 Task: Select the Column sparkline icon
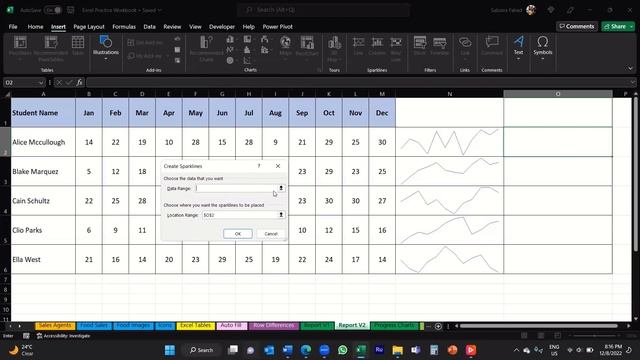pyautogui.click(x=377, y=45)
